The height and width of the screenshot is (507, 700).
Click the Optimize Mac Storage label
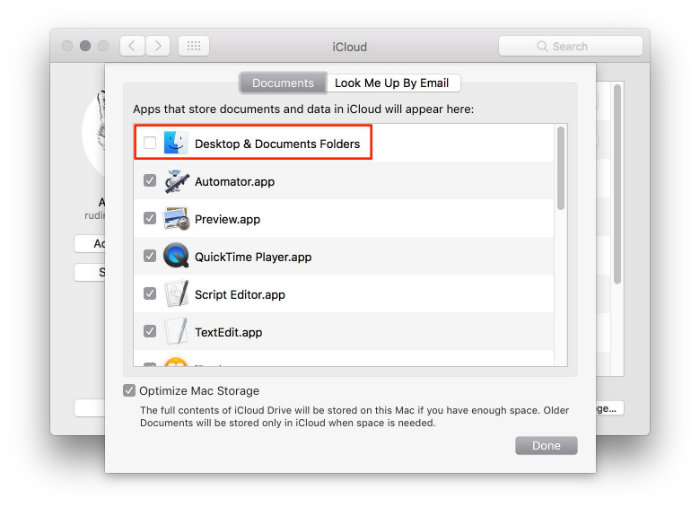199,391
